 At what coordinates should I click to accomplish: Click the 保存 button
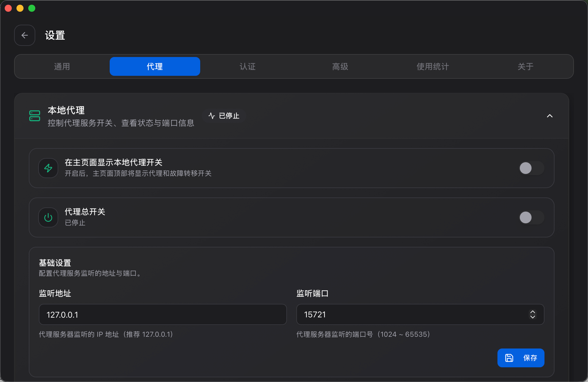tap(521, 358)
